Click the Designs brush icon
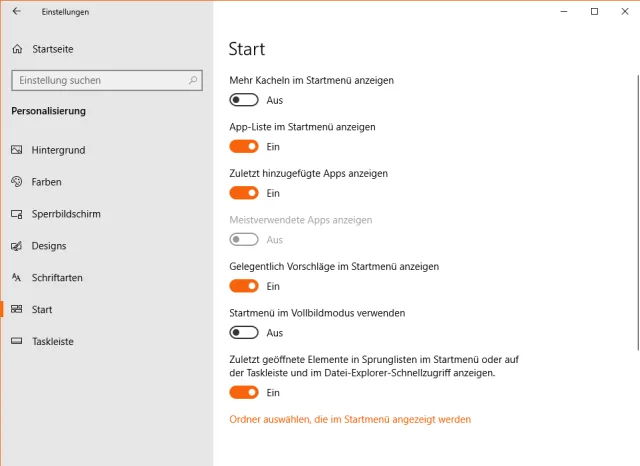This screenshot has height=466, width=640. pos(17,246)
